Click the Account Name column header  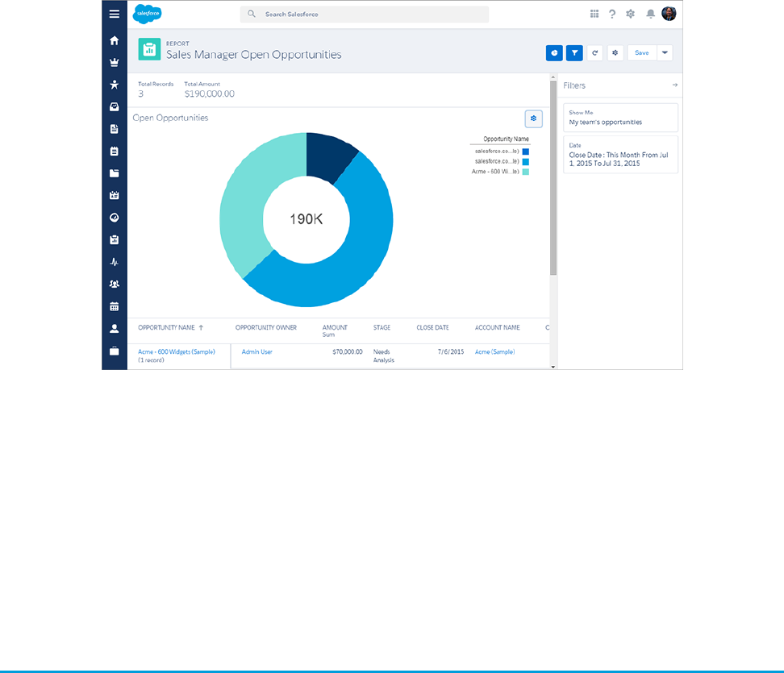(x=497, y=328)
